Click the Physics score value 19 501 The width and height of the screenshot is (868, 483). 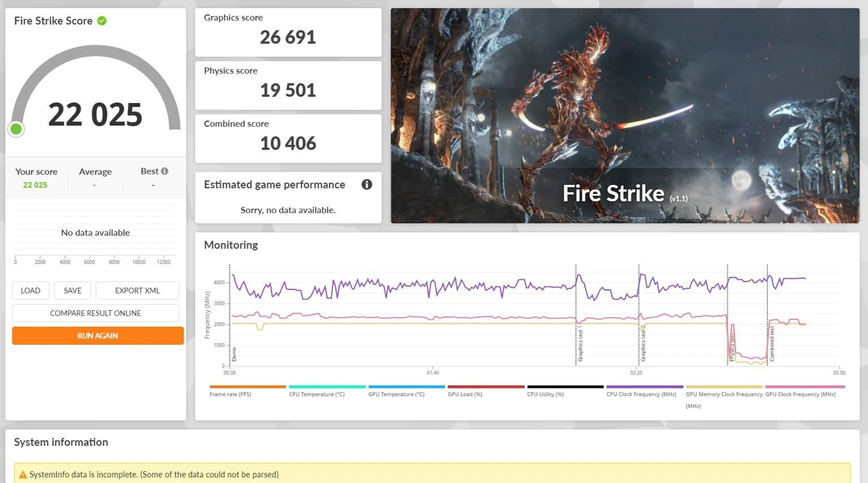[x=288, y=90]
